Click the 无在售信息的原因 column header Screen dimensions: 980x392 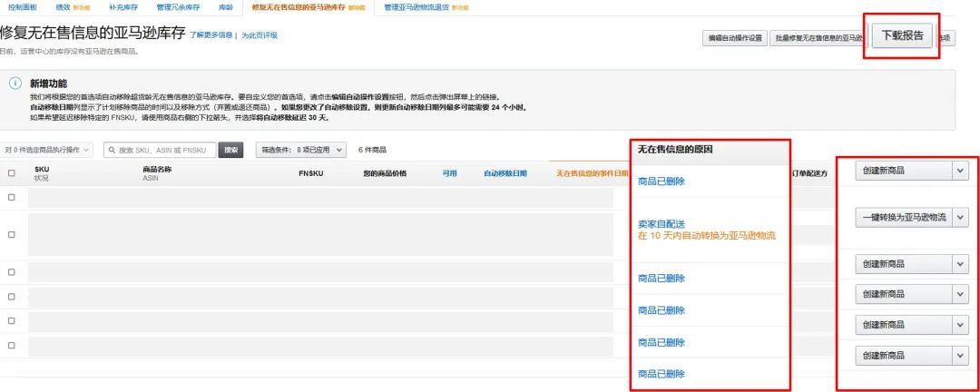(x=675, y=150)
